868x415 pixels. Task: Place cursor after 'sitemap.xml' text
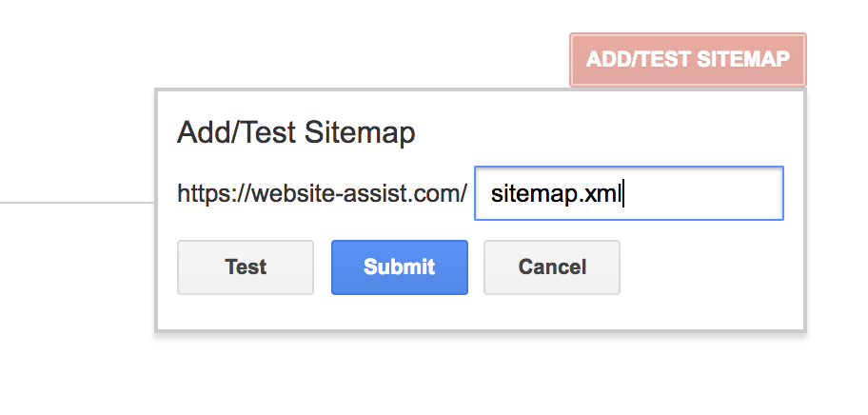[x=624, y=194]
